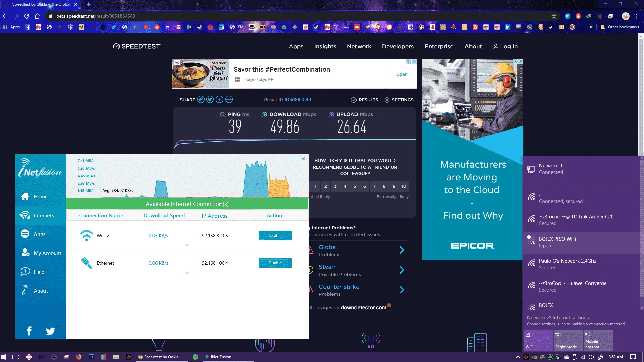Click the WiFi 2 connection icon
Image resolution: width=644 pixels, height=362 pixels.
click(x=87, y=236)
